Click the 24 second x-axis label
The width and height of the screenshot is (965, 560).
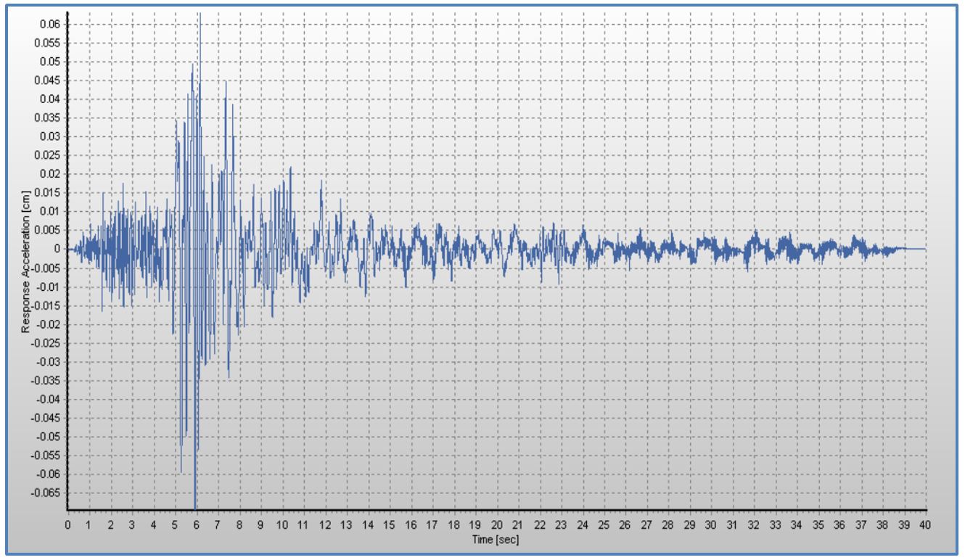point(583,524)
